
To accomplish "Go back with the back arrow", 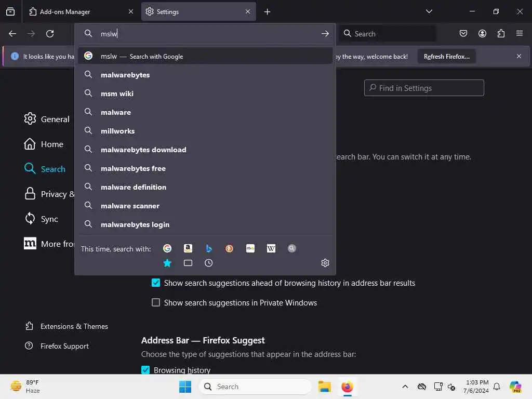I will click(x=12, y=34).
